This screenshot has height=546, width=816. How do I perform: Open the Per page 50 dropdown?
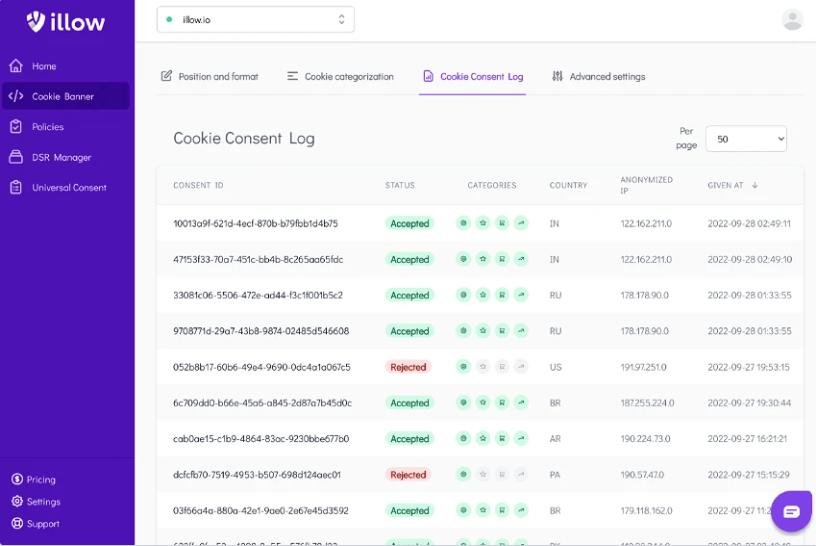coord(746,139)
